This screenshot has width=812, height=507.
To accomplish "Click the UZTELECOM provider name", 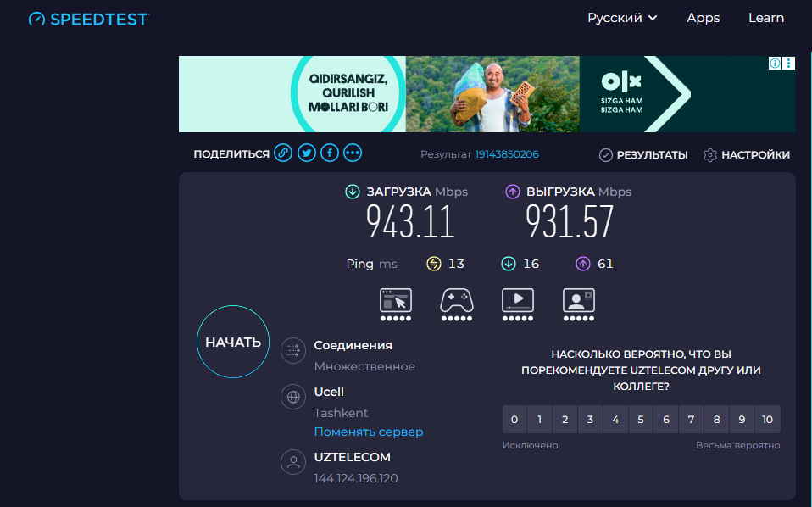I will click(352, 457).
